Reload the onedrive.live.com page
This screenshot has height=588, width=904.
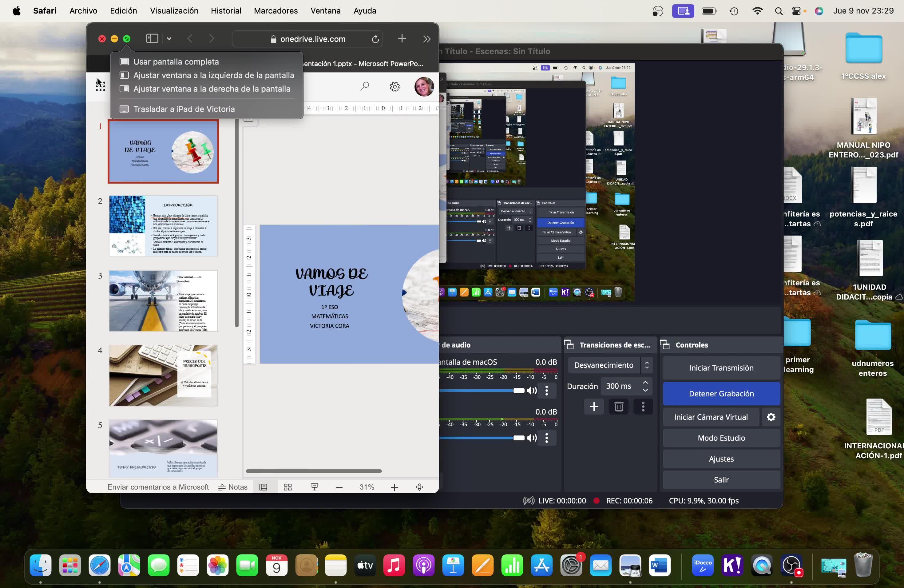(x=375, y=39)
